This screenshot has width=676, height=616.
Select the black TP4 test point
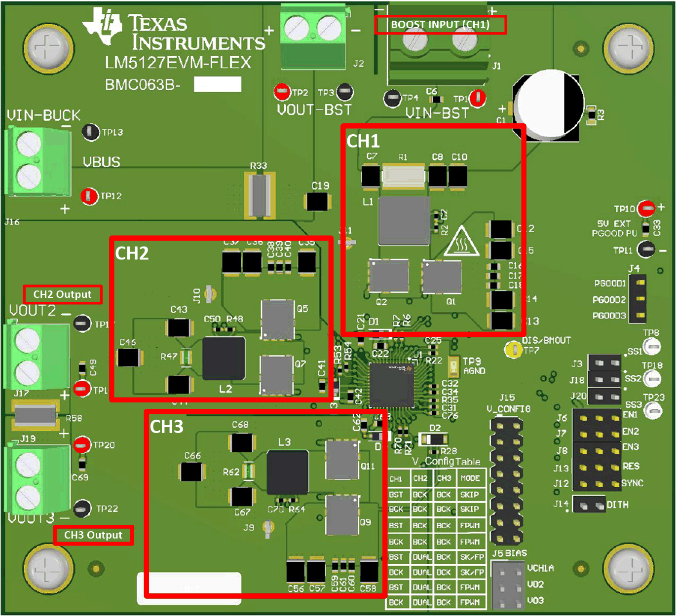pyautogui.click(x=392, y=98)
